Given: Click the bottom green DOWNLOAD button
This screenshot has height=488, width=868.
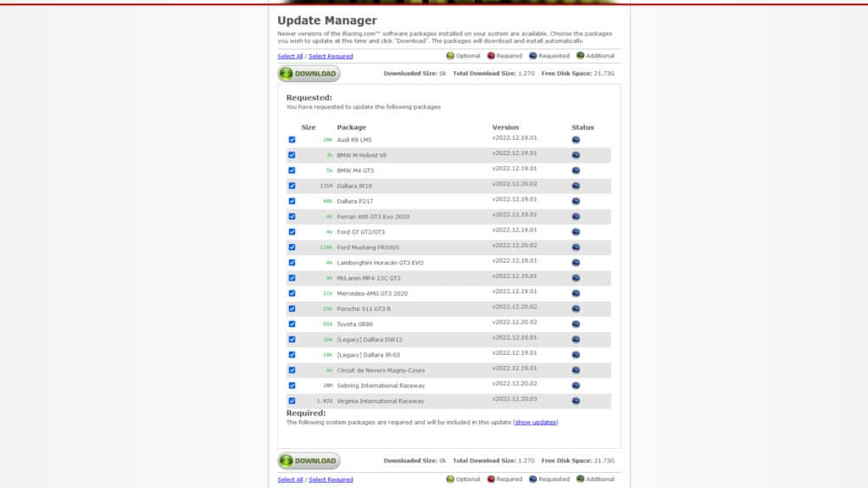Looking at the screenshot, I should point(309,461).
